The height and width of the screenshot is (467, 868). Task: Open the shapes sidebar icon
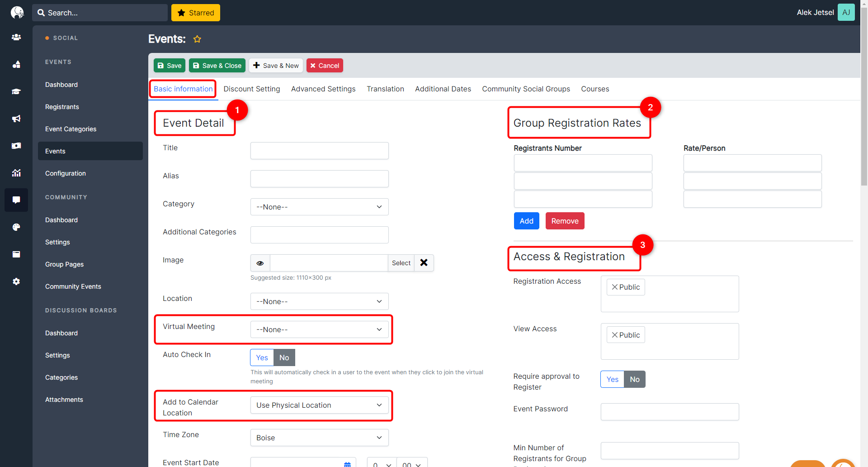[16, 64]
